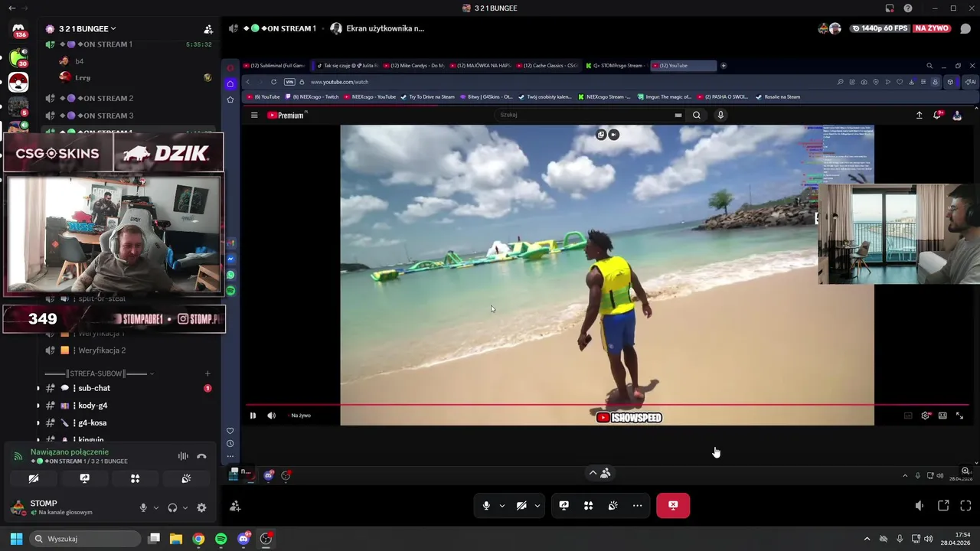Viewport: 980px width, 551px height.
Task: Click the NA ŻYWO live badge
Action: pos(932,28)
